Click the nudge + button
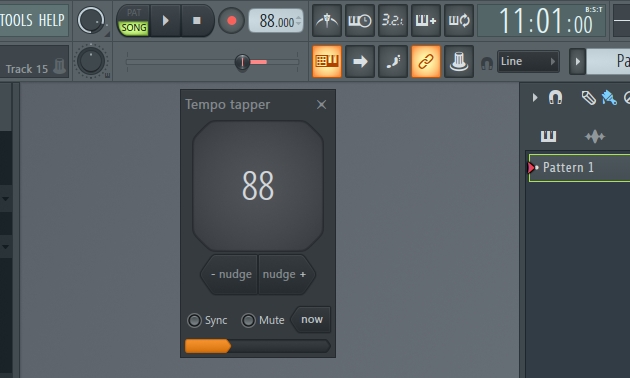The width and height of the screenshot is (630, 378). 286,274
